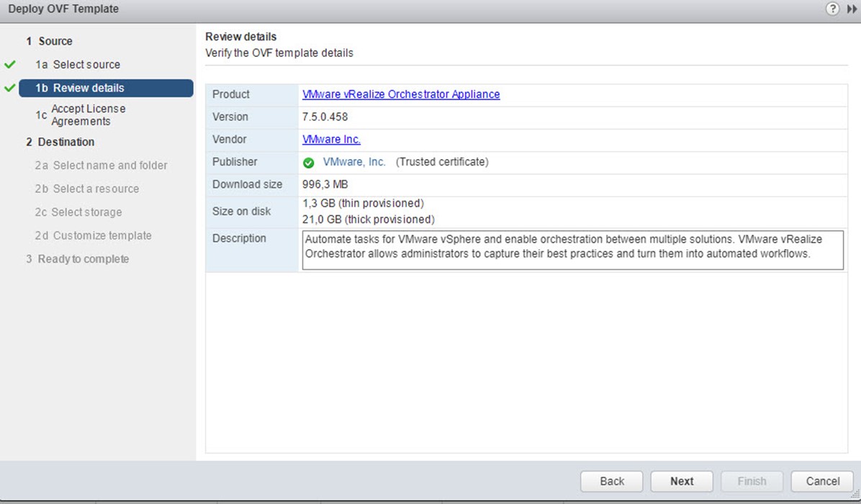This screenshot has width=861, height=504.
Task: Click the Deploy OVF Template title
Action: tap(63, 9)
